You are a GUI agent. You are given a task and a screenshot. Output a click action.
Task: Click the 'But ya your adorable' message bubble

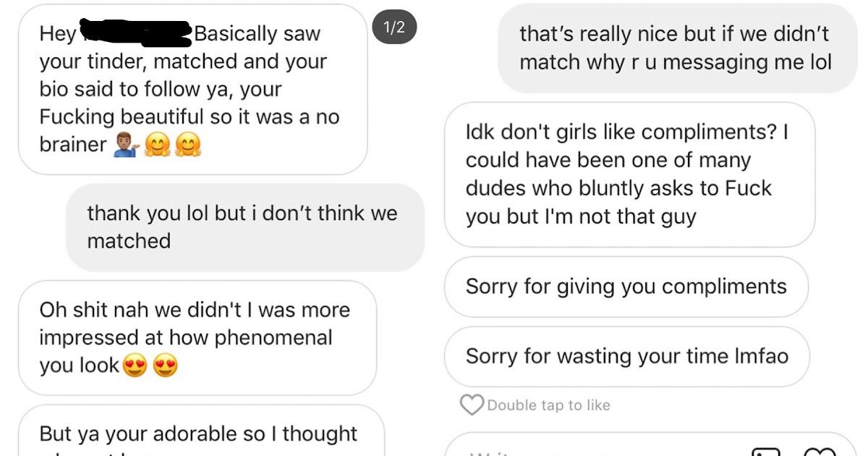(199, 434)
